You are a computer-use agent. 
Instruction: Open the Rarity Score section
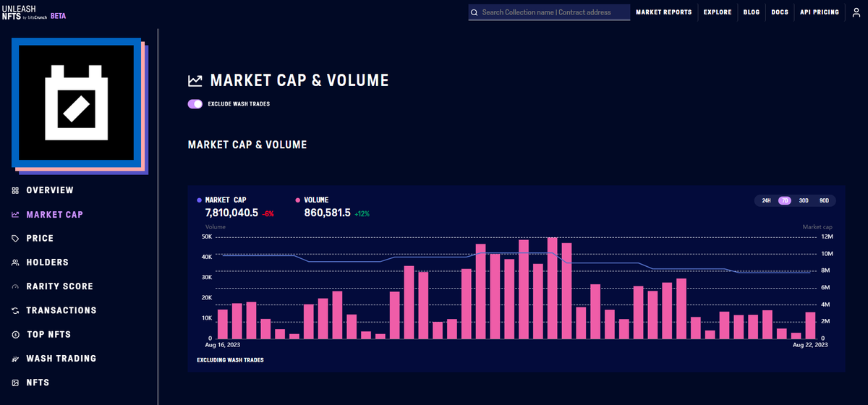59,287
